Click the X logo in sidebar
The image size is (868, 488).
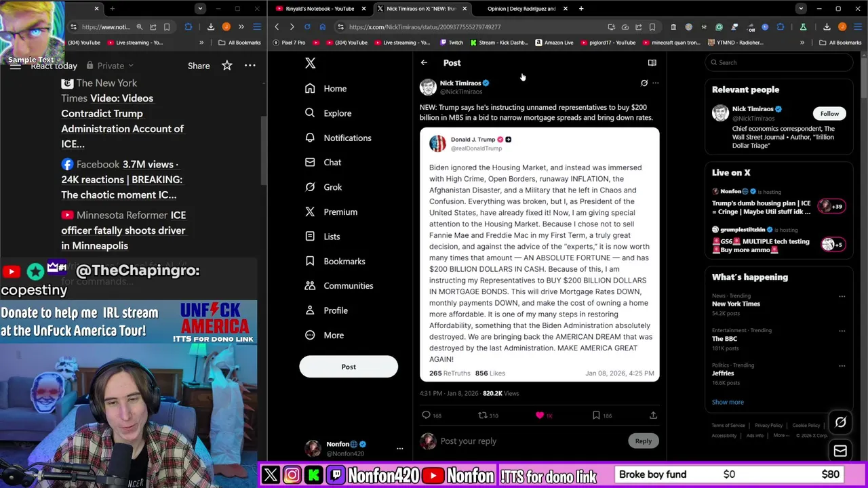pos(310,63)
